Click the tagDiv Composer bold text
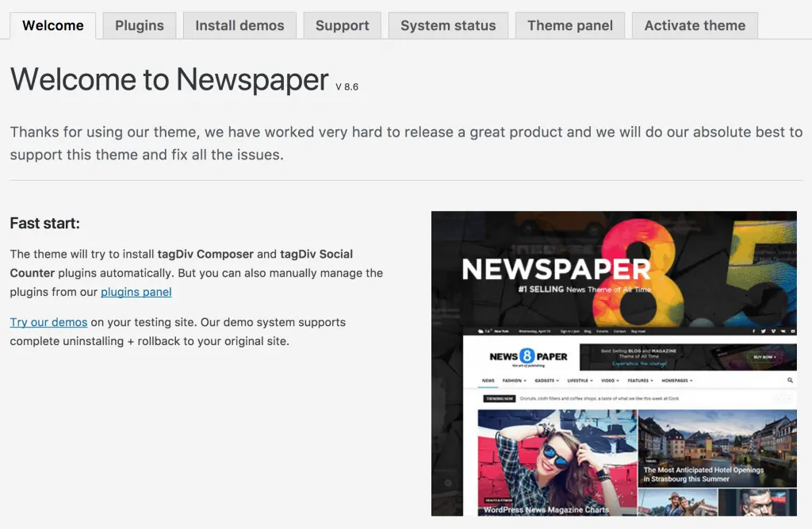Screen dimensions: 812x529 [205, 254]
